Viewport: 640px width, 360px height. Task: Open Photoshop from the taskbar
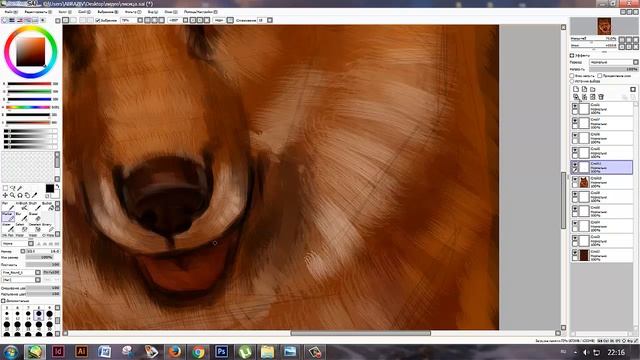click(222, 351)
